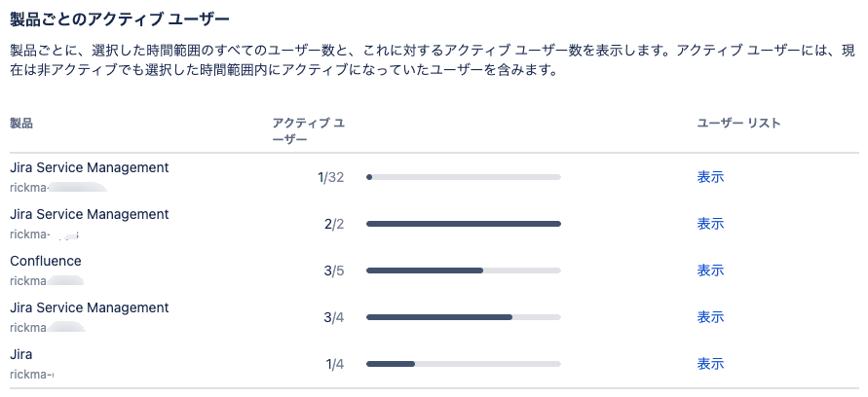Click the Confluence 3/5 progress bar

(464, 271)
